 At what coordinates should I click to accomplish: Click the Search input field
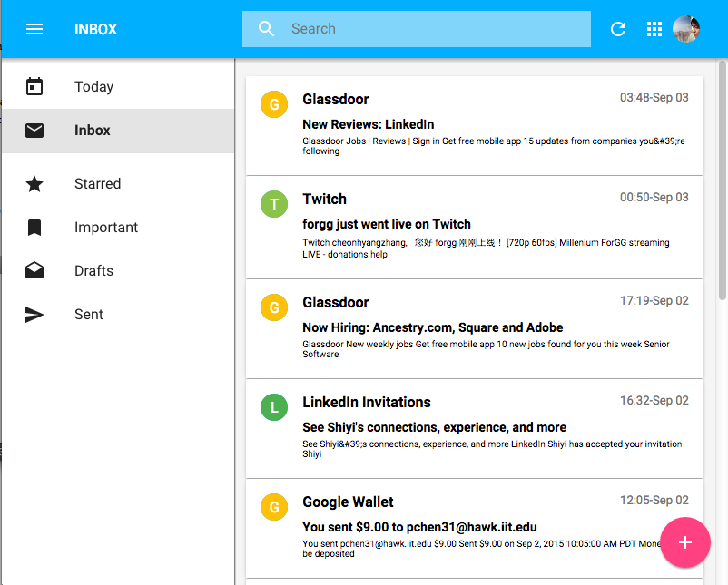417,29
